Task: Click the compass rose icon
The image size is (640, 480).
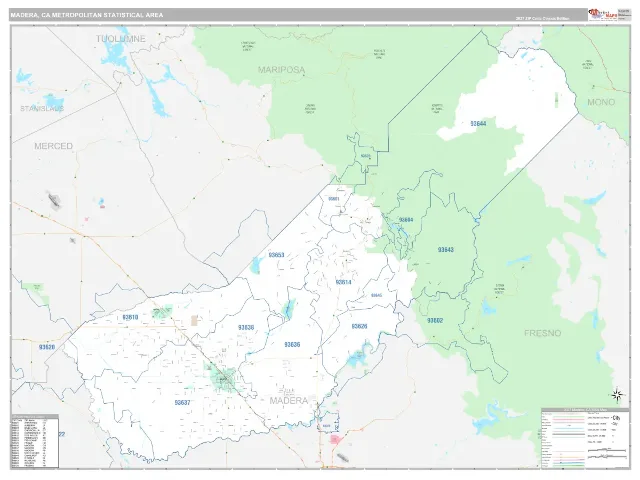Action: coord(617,395)
